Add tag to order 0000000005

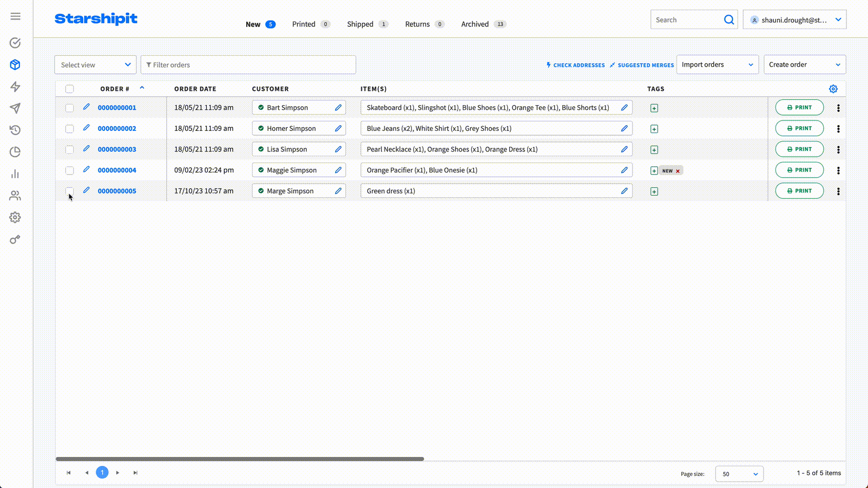[x=654, y=191]
